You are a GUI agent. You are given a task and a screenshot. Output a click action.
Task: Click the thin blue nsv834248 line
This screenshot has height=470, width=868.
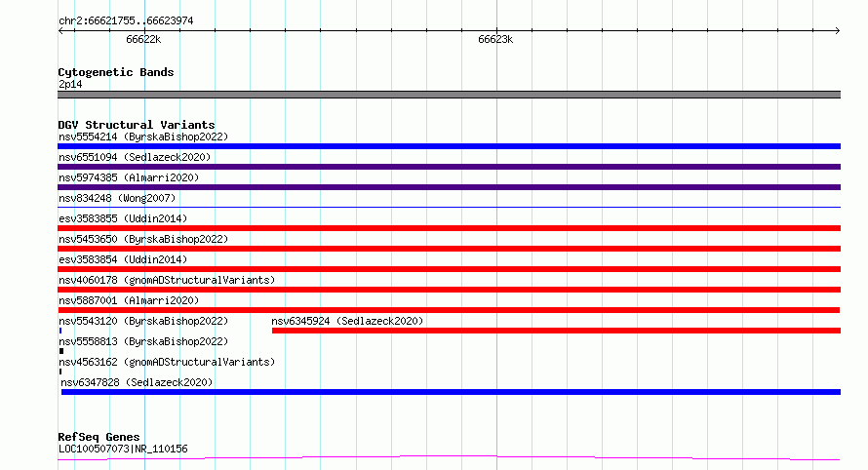click(449, 207)
